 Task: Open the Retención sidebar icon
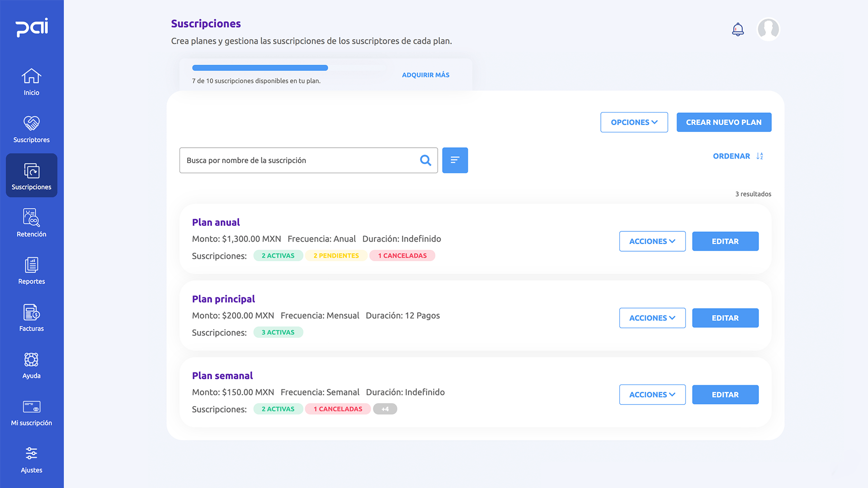tap(32, 217)
